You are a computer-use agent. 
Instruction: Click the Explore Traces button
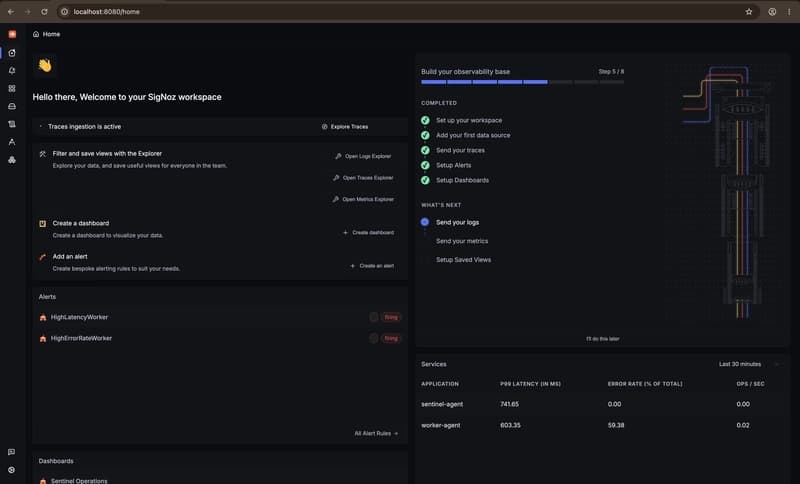tap(345, 126)
